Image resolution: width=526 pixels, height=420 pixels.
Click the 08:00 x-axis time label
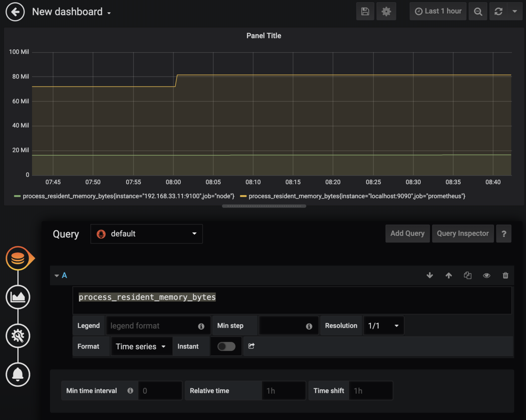(x=173, y=182)
